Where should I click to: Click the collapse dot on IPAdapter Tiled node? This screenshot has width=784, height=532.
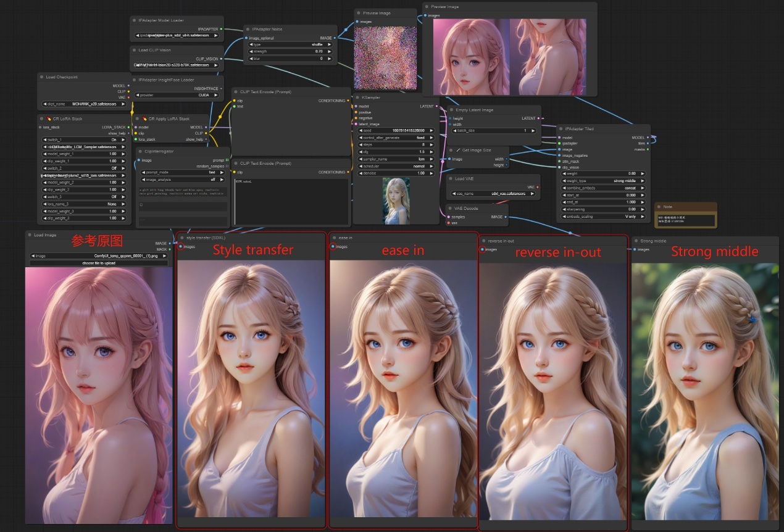pos(561,128)
